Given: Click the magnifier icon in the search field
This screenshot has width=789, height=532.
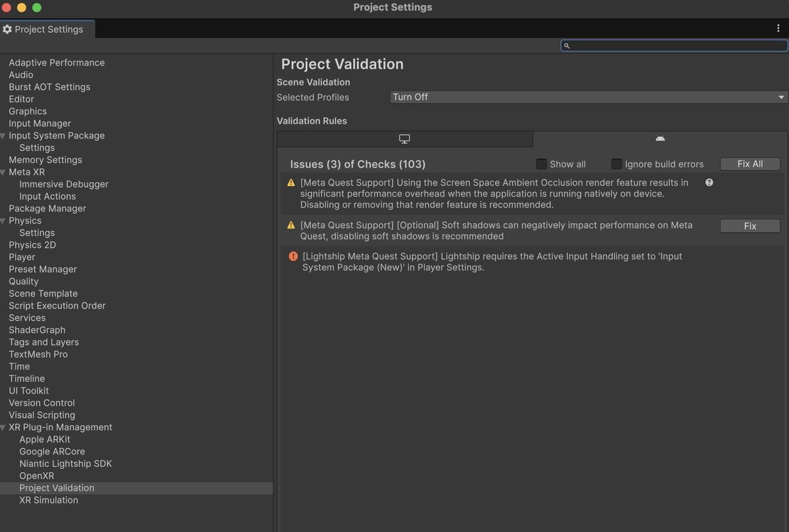Looking at the screenshot, I should [x=567, y=45].
